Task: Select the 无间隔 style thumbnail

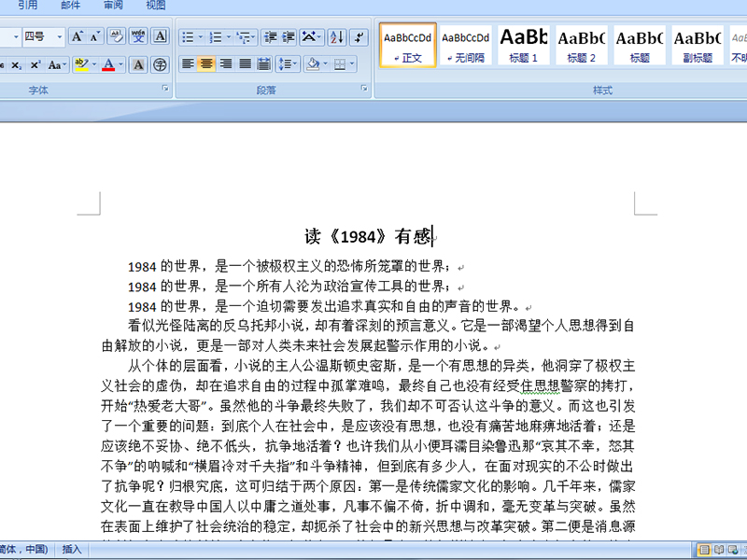Action: click(x=465, y=46)
